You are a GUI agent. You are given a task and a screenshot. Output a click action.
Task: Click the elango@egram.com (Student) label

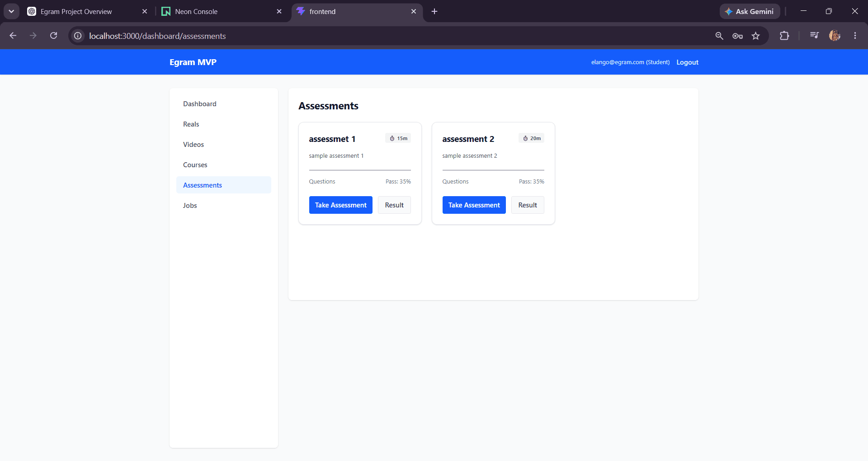coord(630,62)
